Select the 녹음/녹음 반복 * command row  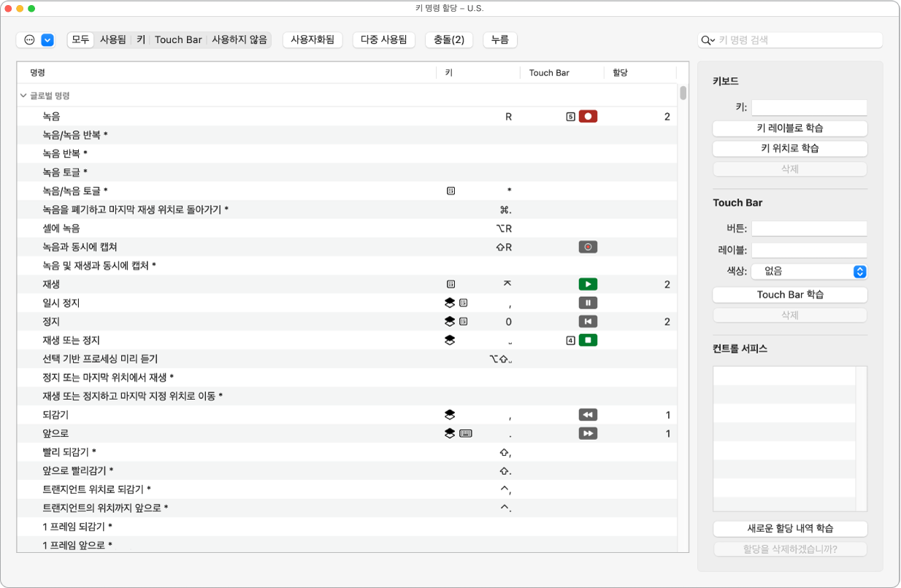348,135
